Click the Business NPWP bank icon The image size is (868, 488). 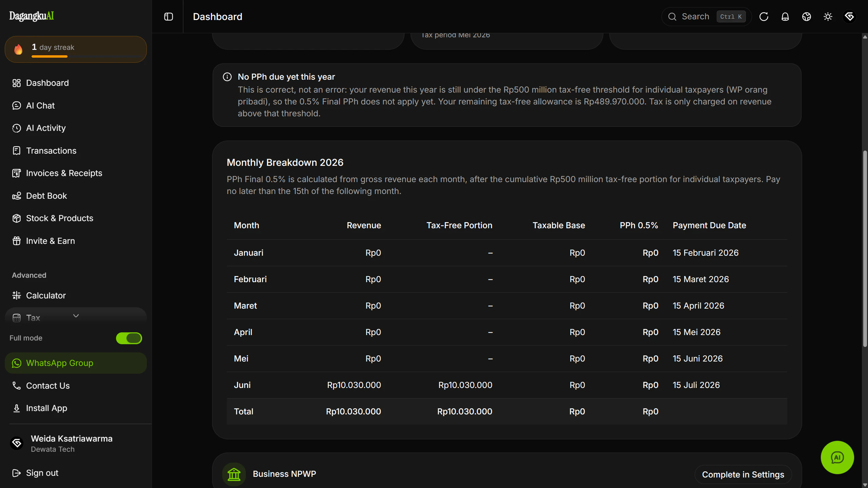pos(234,474)
